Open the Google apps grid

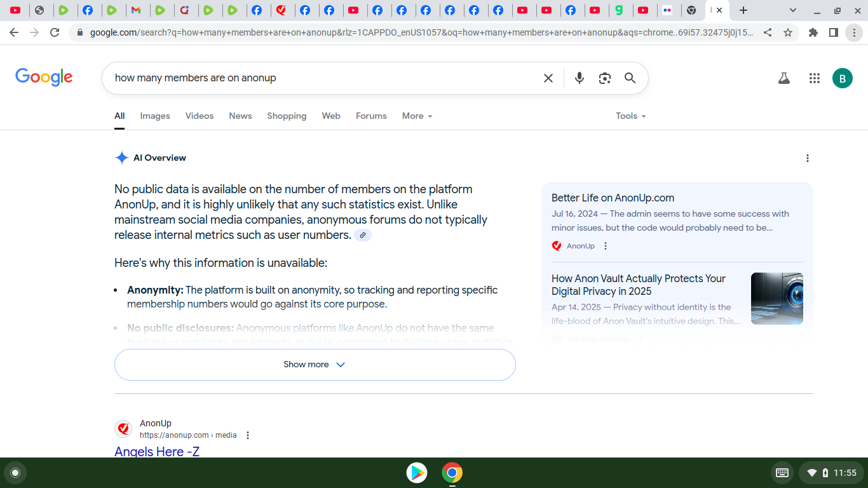814,78
